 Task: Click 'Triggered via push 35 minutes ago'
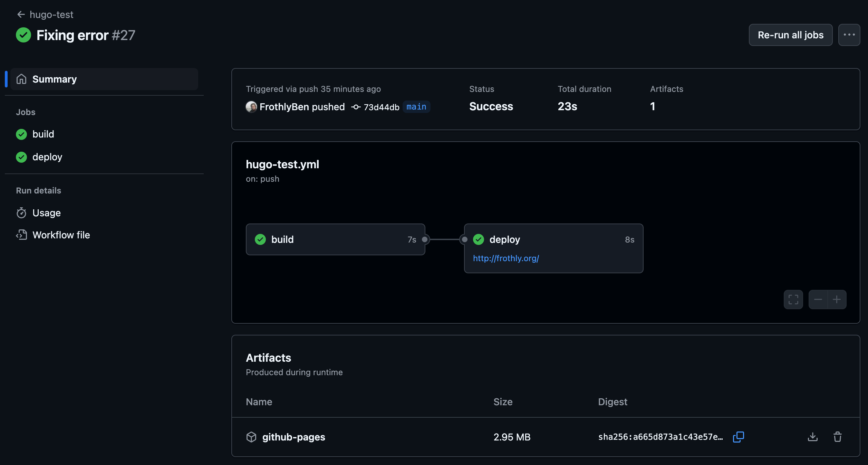coord(313,89)
